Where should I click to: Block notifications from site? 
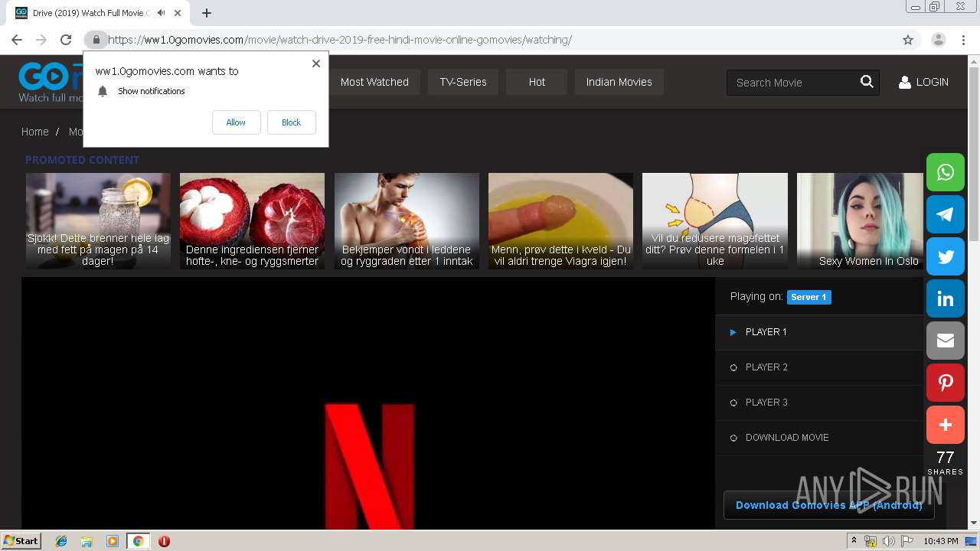[291, 122]
